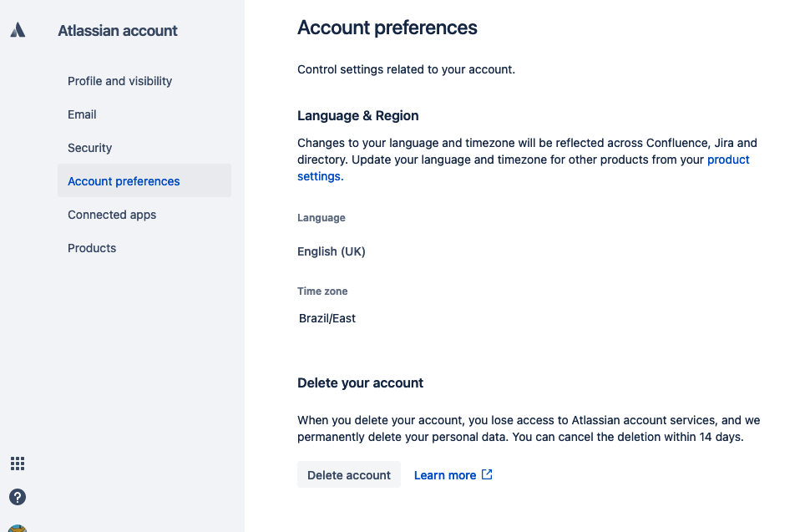Open Connected apps section
Viewport: 810px width, 532px height.
click(112, 215)
